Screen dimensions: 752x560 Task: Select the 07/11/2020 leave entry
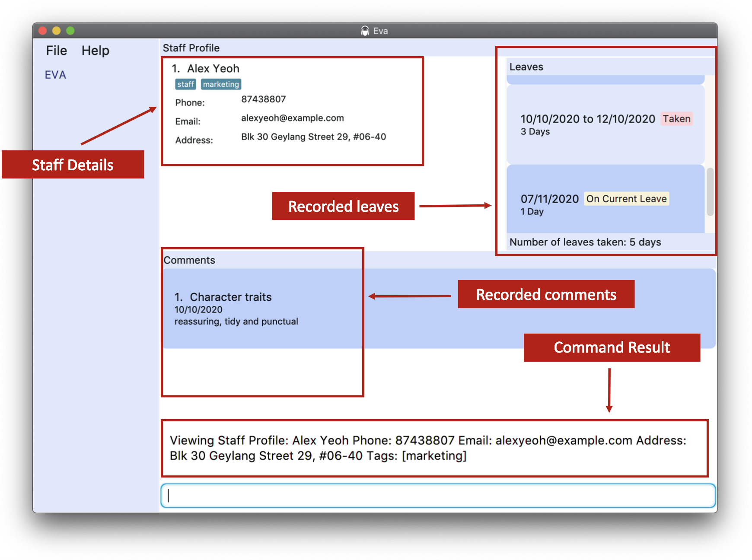pos(605,199)
